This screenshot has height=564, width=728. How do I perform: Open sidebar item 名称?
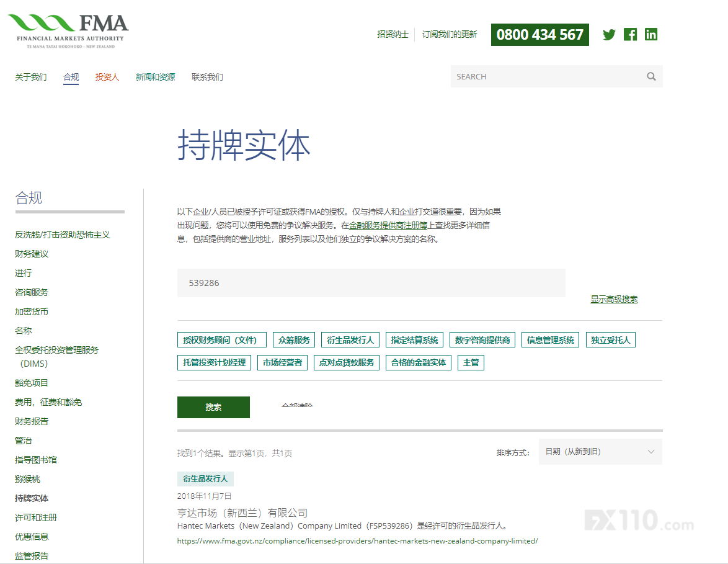pyautogui.click(x=23, y=331)
